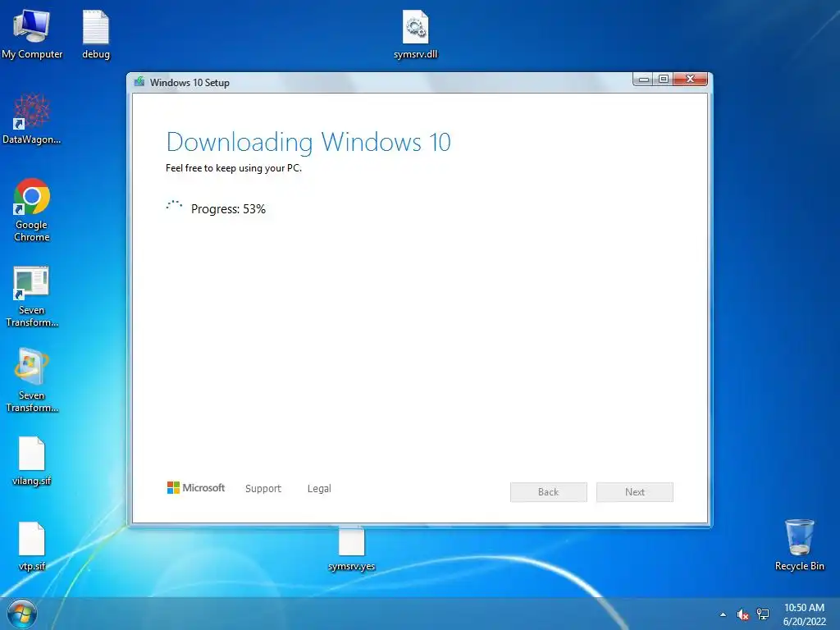Open the Support link
840x630 pixels.
tap(263, 489)
